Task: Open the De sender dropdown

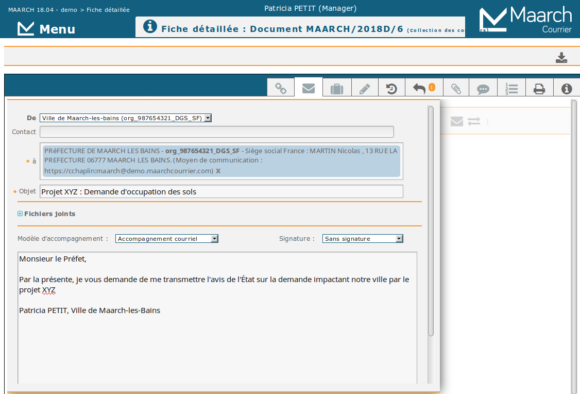Action: pos(126,118)
